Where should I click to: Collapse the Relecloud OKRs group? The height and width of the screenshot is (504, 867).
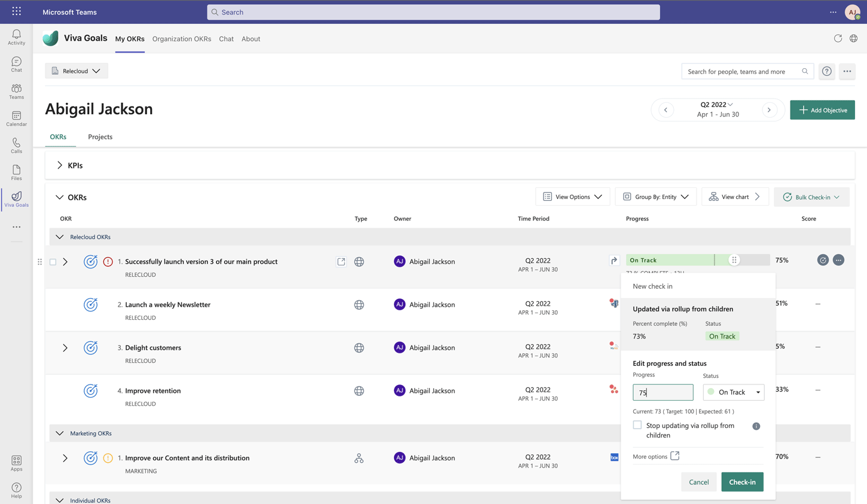tap(59, 237)
